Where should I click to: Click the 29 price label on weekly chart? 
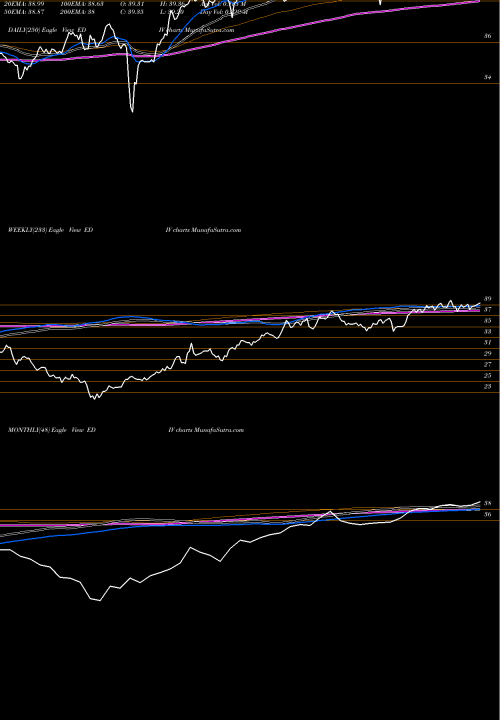pyautogui.click(x=488, y=354)
